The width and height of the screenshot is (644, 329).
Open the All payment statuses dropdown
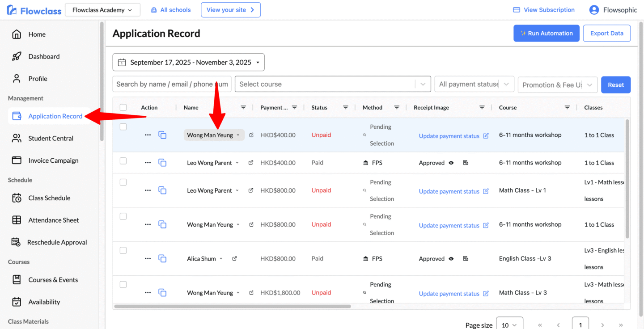(474, 84)
